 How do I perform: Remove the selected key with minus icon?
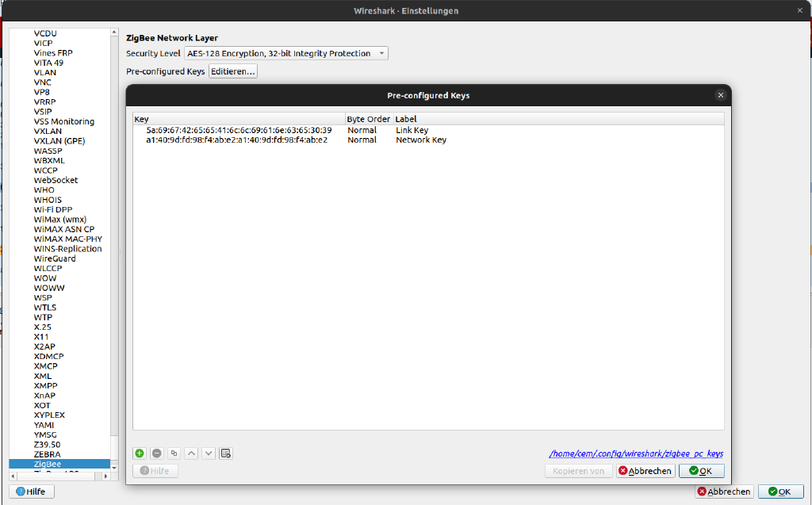coord(156,453)
